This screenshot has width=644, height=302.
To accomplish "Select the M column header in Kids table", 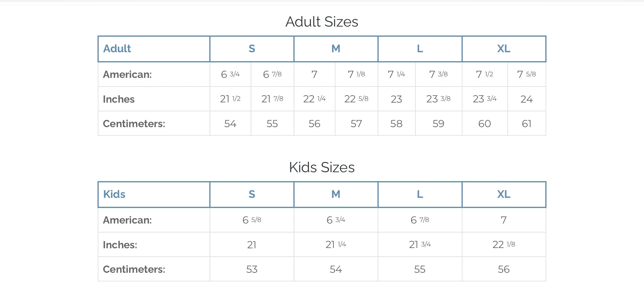I will click(336, 194).
